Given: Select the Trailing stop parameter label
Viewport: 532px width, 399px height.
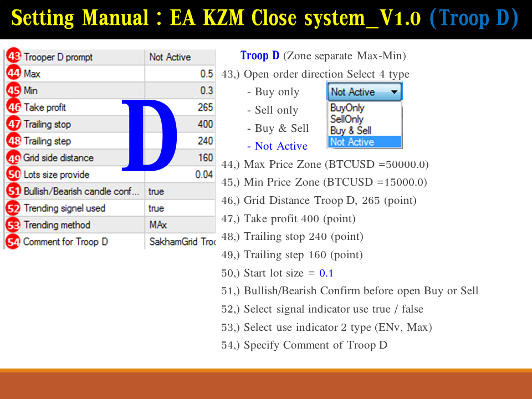Looking at the screenshot, I should pos(47,125).
